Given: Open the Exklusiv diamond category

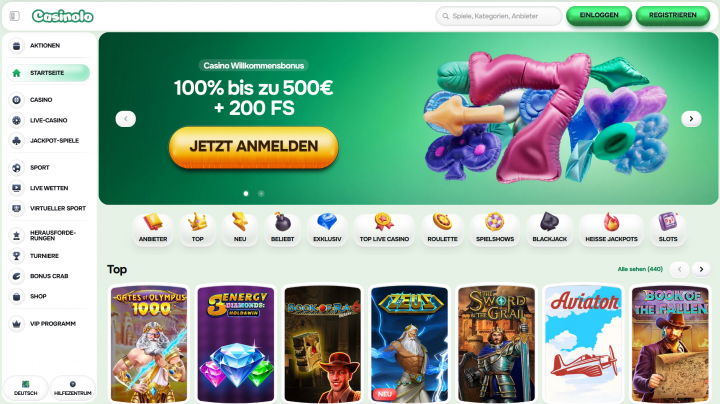Looking at the screenshot, I should tap(327, 230).
